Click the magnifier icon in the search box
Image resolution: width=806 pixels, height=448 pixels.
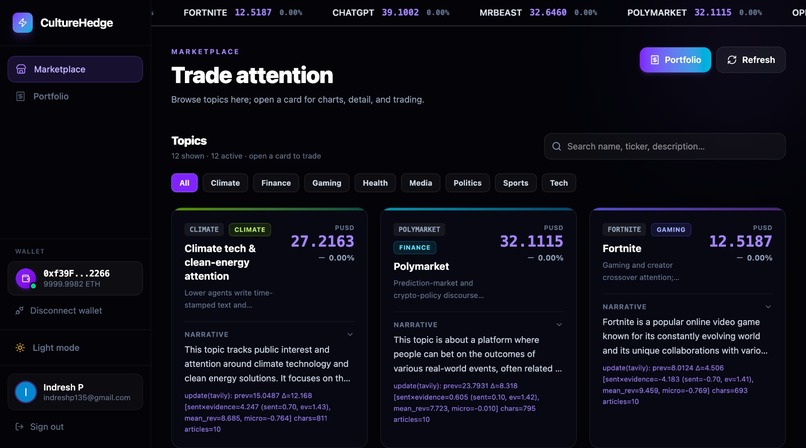tap(556, 146)
